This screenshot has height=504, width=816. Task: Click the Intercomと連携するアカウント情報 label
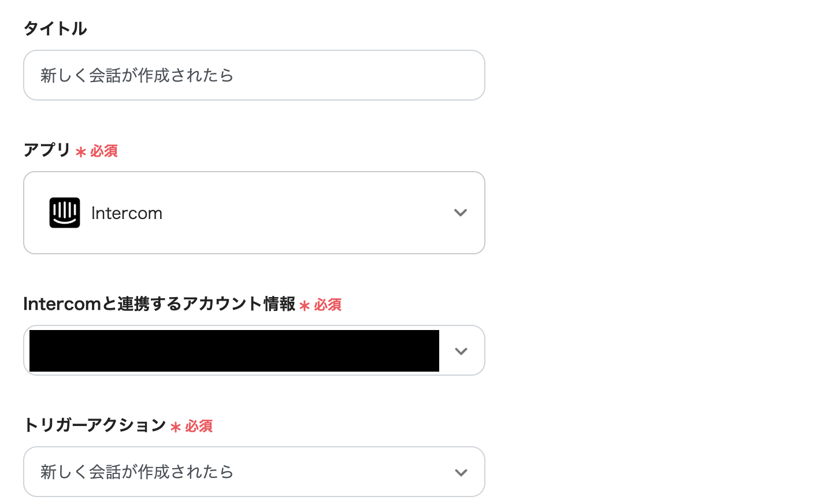click(159, 304)
